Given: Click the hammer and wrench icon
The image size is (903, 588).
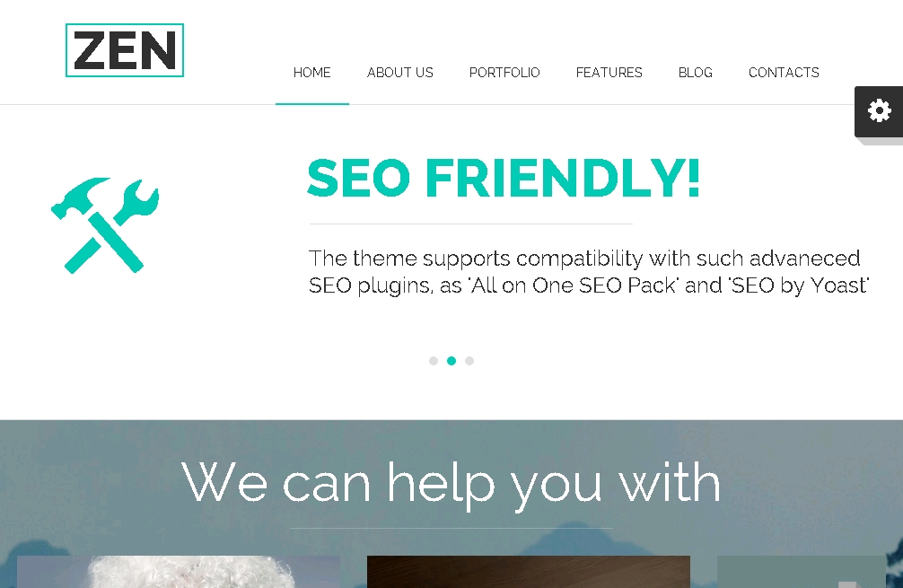Looking at the screenshot, I should point(105,225).
